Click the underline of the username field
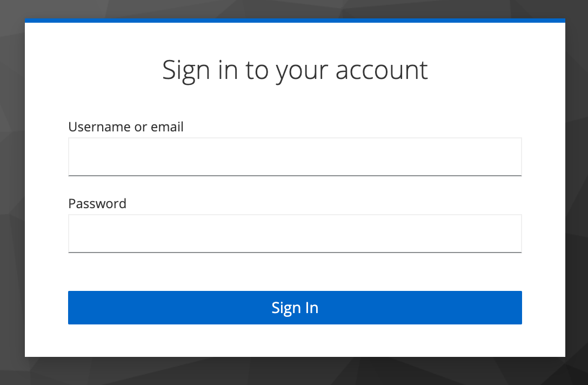The width and height of the screenshot is (588, 385). click(295, 175)
